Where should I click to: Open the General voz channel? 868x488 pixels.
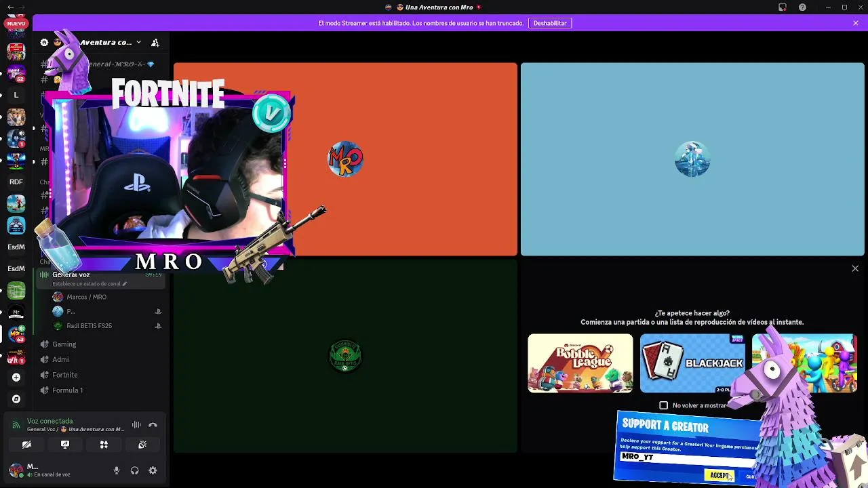pyautogui.click(x=71, y=274)
